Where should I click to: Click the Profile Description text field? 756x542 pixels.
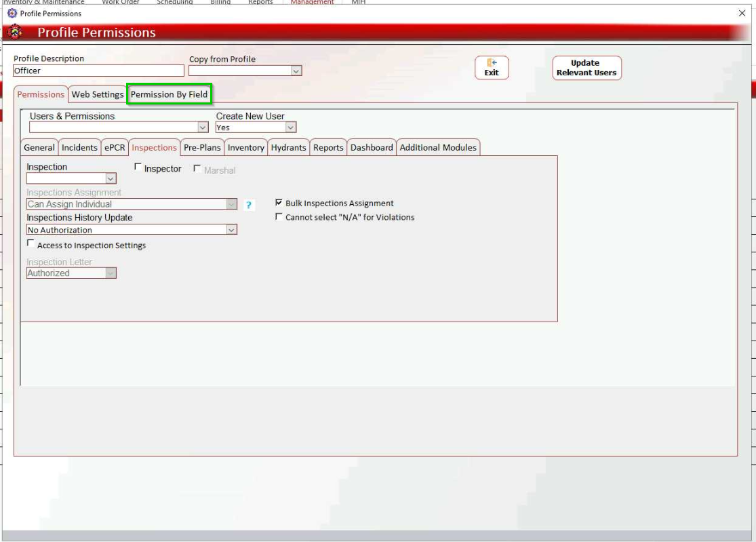(x=98, y=71)
